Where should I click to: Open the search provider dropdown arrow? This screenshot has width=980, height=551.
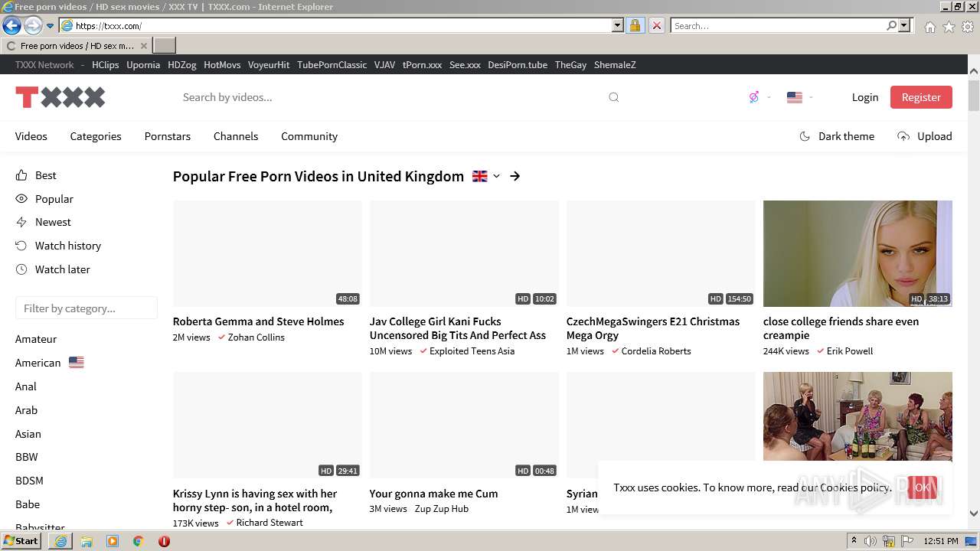coord(904,26)
